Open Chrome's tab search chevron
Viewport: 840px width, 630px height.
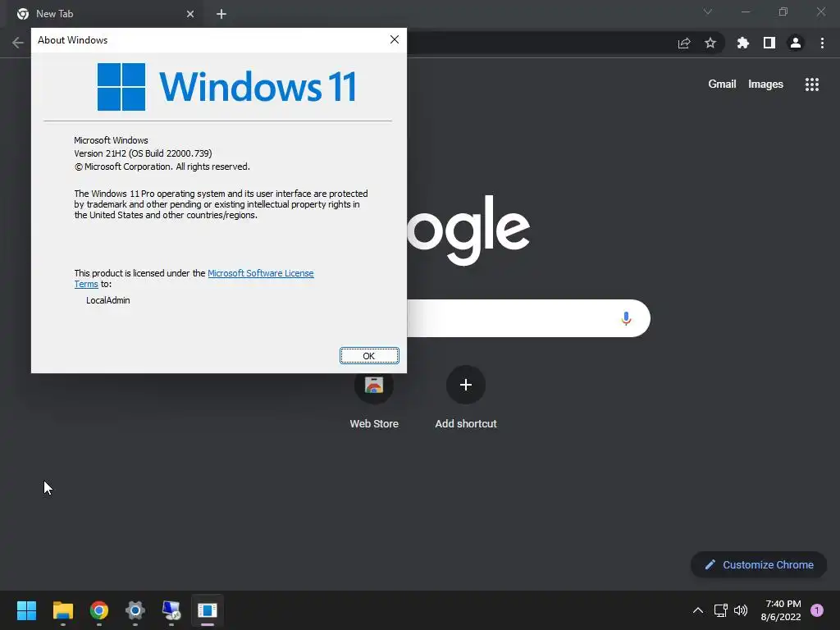click(708, 11)
